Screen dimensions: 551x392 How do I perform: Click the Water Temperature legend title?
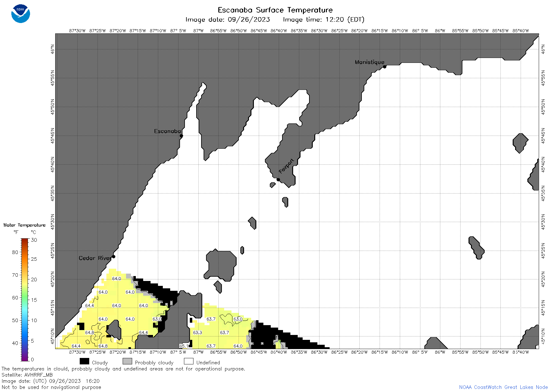(x=24, y=225)
